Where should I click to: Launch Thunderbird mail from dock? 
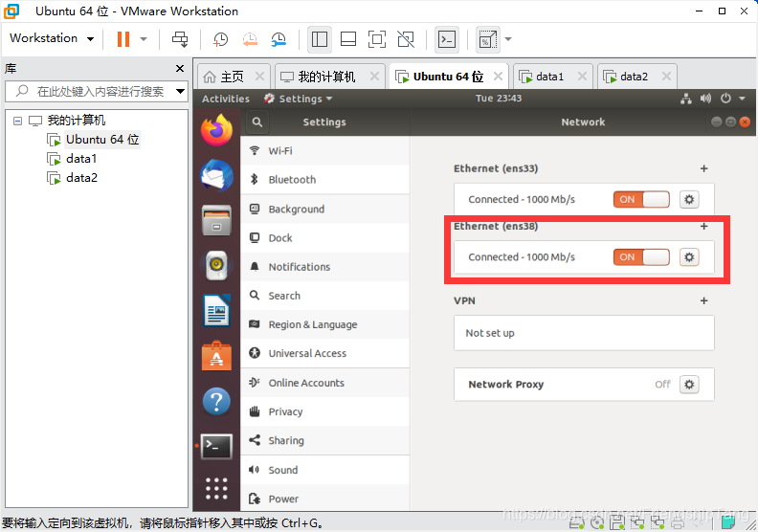pos(216,175)
